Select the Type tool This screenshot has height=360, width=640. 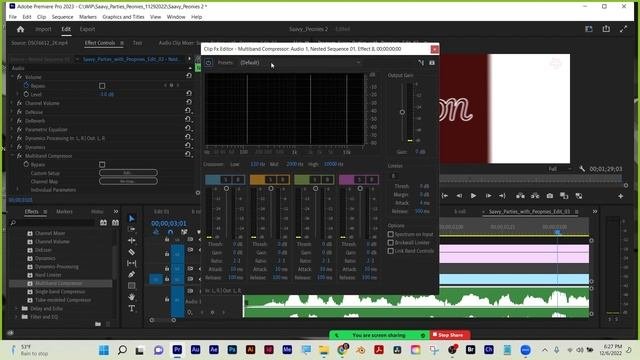tap(131, 308)
